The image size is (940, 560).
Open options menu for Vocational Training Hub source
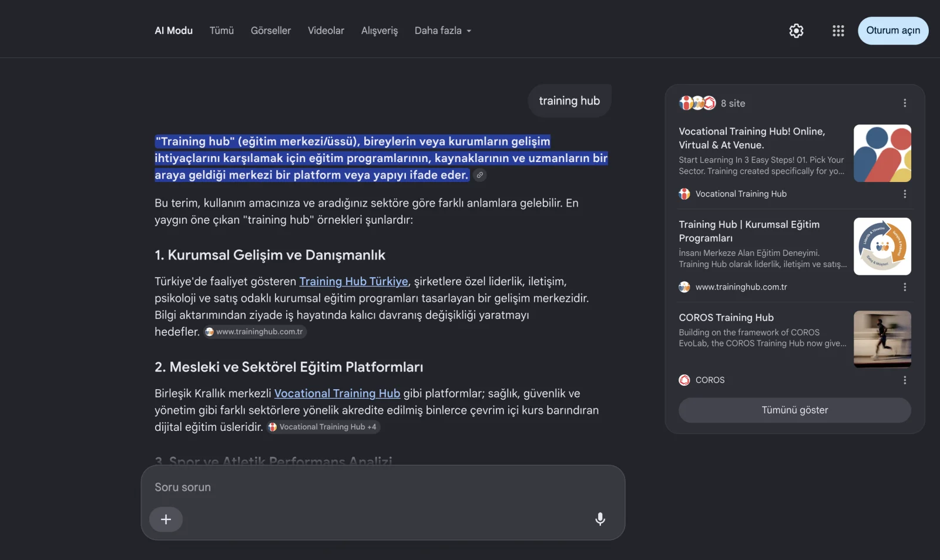tap(905, 194)
